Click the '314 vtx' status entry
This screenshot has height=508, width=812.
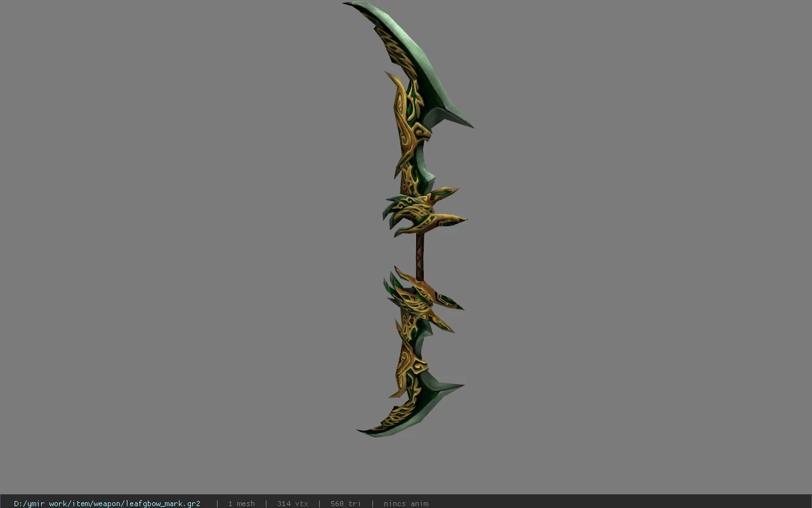pyautogui.click(x=292, y=504)
